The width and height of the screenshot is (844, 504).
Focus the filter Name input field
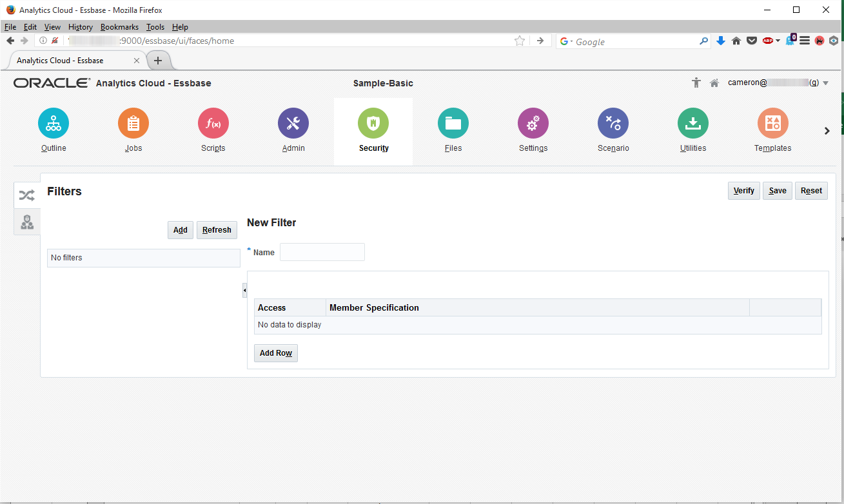point(322,252)
